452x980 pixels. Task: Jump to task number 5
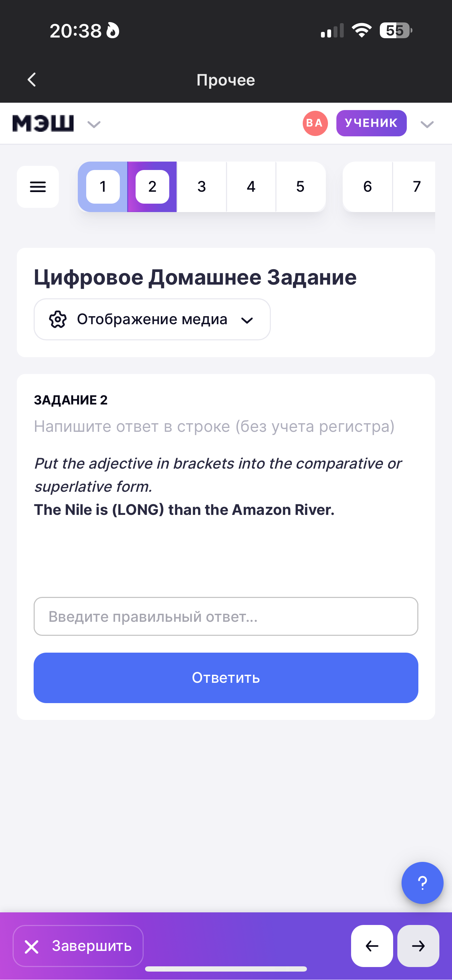(x=300, y=187)
